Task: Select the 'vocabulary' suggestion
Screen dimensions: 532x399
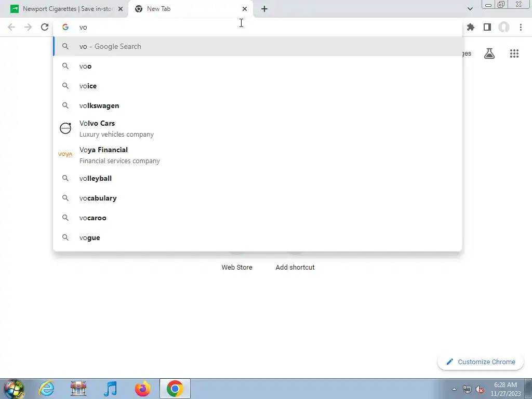Action: pyautogui.click(x=258, y=198)
